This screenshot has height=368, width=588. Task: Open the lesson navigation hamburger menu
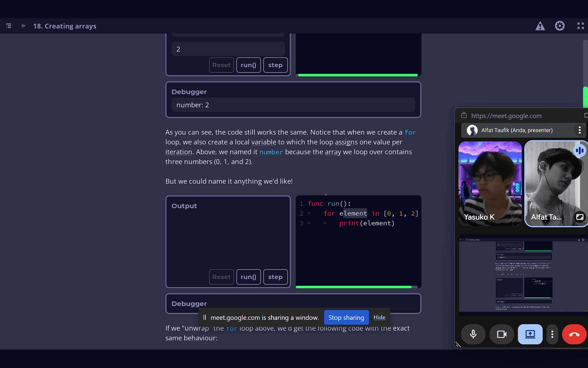(x=9, y=26)
